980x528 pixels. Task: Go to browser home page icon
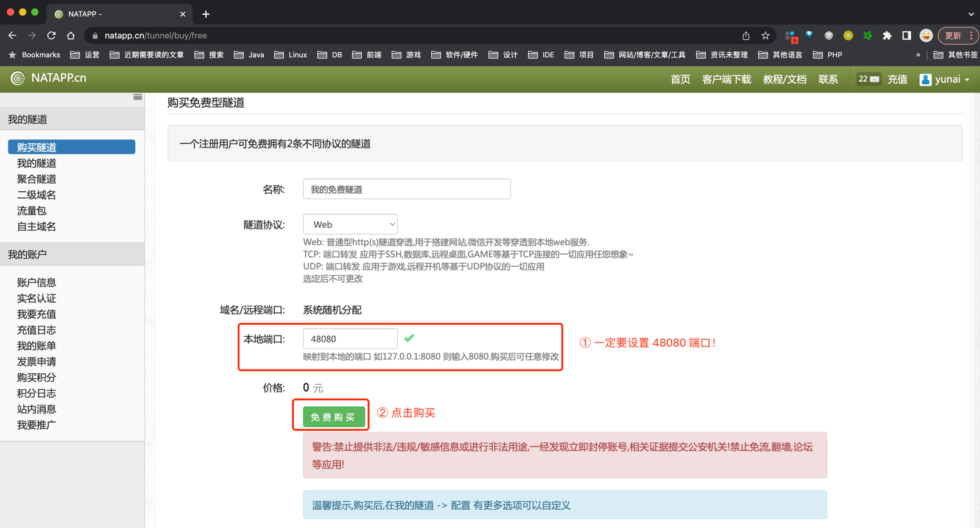pos(71,35)
